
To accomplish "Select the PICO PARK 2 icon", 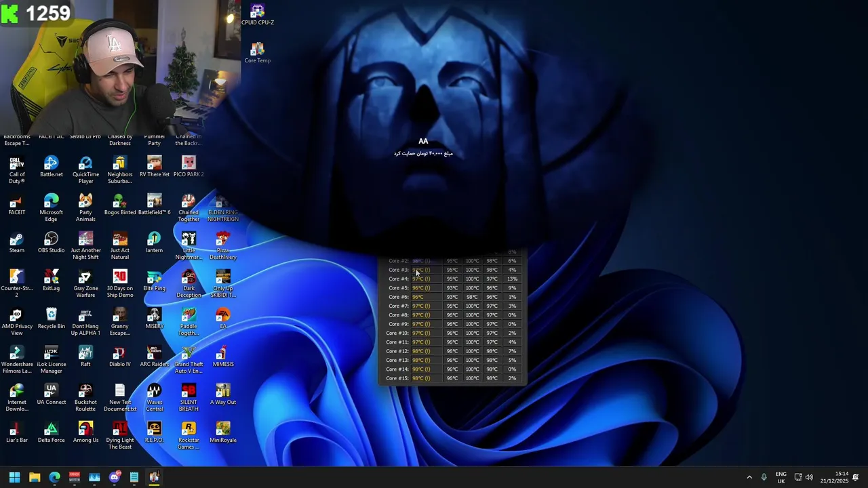I will coord(189,167).
